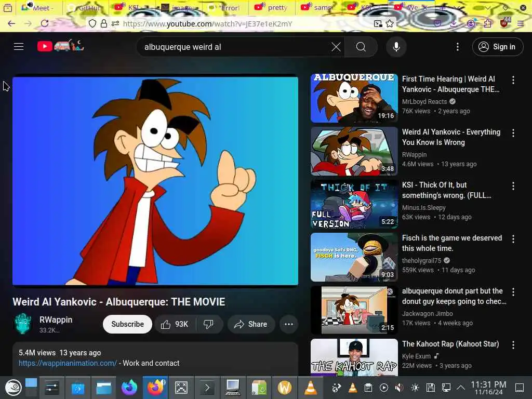The image size is (532, 399).
Task: Close the active Weird Al tab
Action: click(425, 7)
